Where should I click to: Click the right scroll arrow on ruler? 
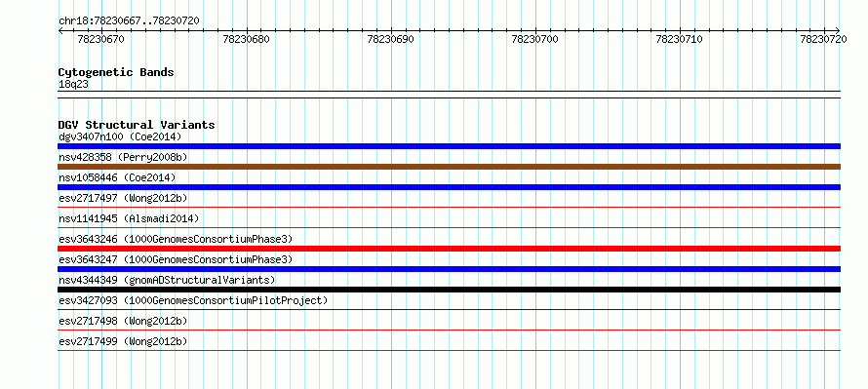point(837,30)
